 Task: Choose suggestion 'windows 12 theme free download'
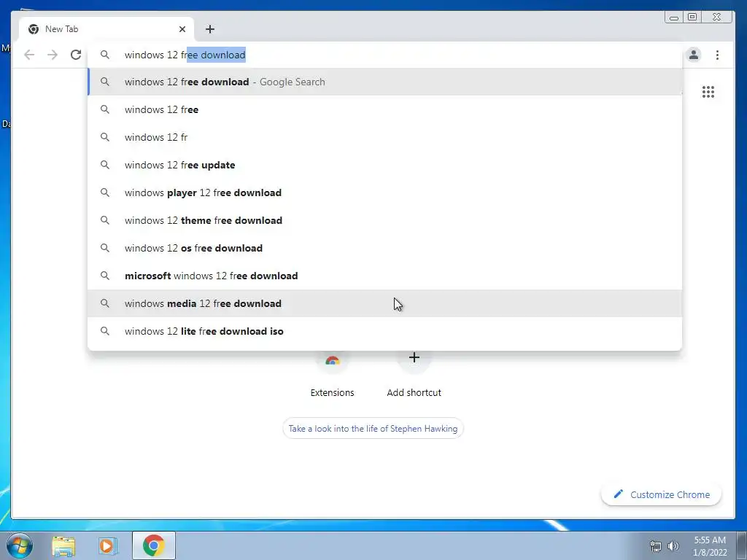tap(385, 220)
